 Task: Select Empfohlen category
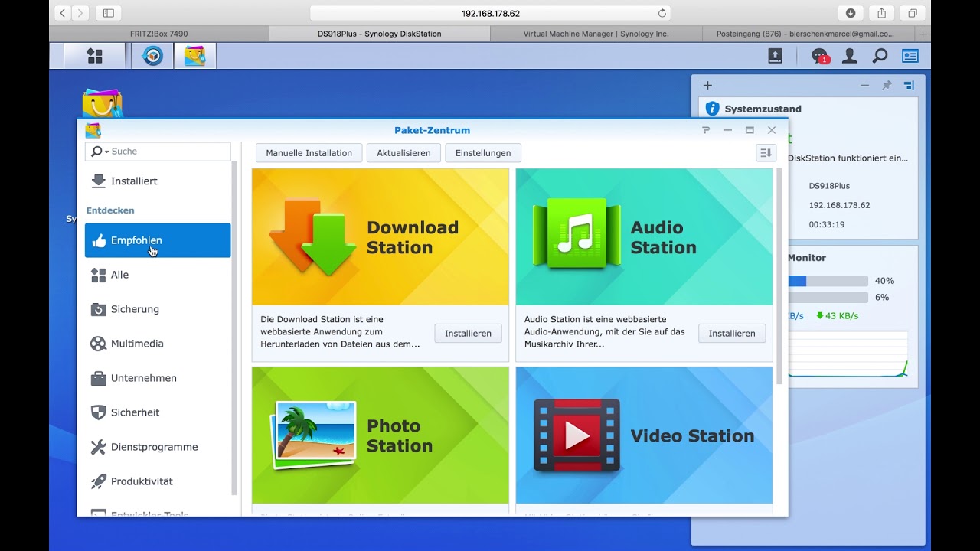click(x=158, y=240)
